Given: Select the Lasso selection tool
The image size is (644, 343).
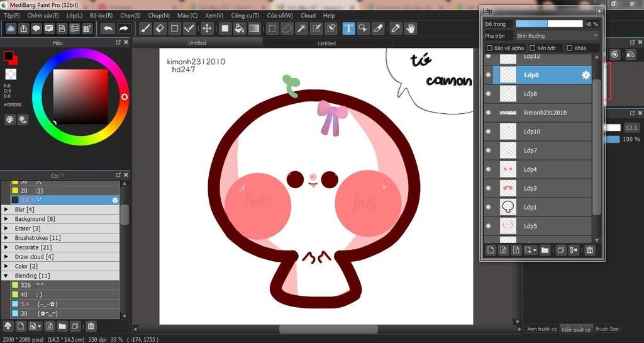Looking at the screenshot, I should tap(287, 28).
